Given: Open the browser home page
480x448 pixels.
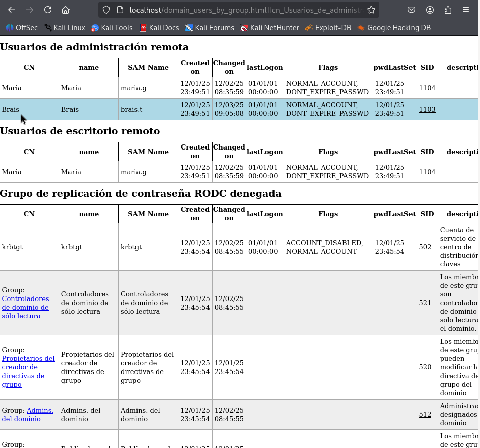Looking at the screenshot, I should 65,10.
